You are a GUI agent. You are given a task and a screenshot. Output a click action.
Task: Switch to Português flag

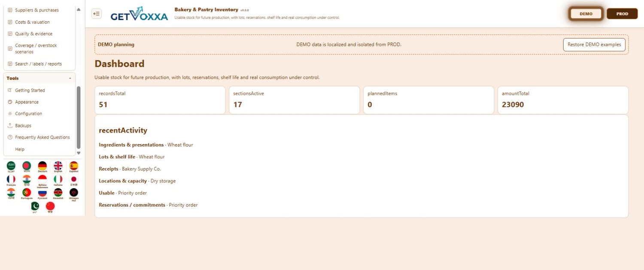(x=27, y=192)
